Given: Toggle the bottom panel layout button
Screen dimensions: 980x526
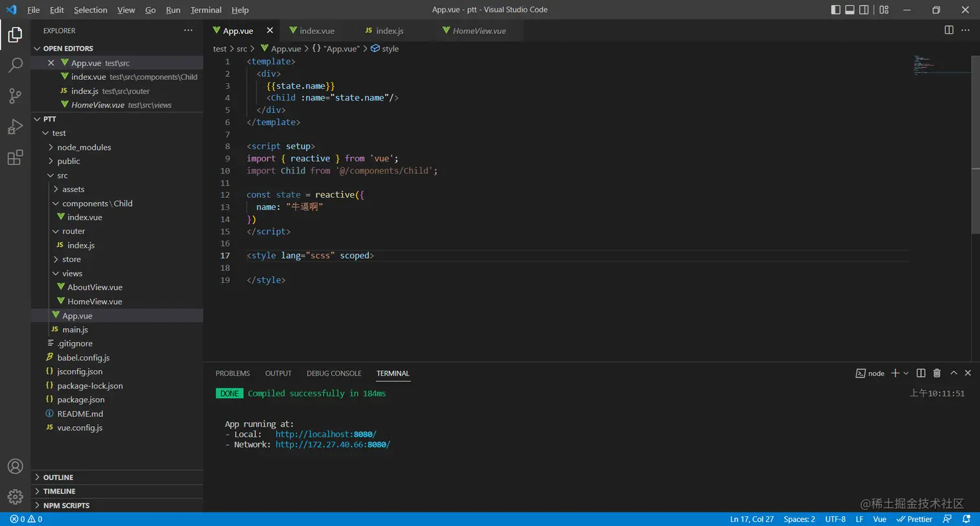Looking at the screenshot, I should (x=850, y=10).
